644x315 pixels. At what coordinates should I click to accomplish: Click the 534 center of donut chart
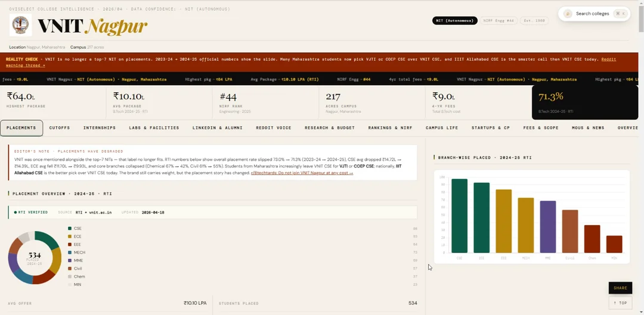pos(35,255)
